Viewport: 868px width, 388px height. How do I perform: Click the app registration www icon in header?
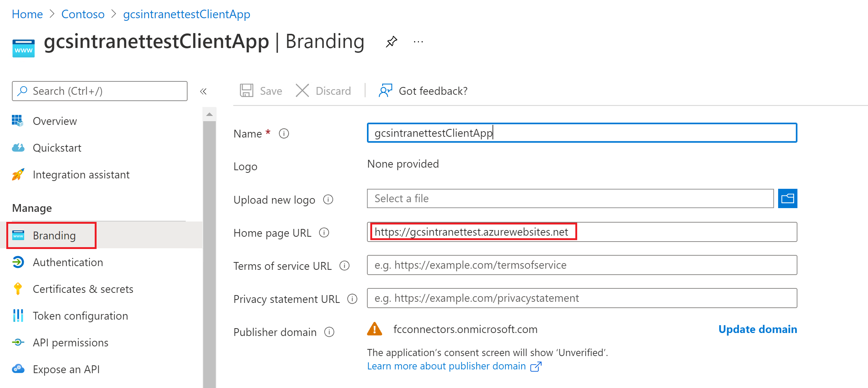click(x=23, y=48)
